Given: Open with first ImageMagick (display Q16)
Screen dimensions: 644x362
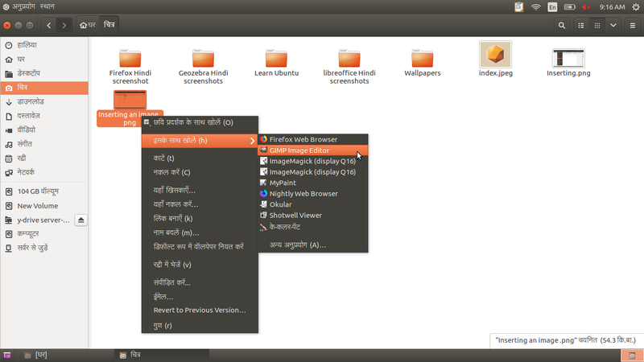Looking at the screenshot, I should click(x=313, y=161).
